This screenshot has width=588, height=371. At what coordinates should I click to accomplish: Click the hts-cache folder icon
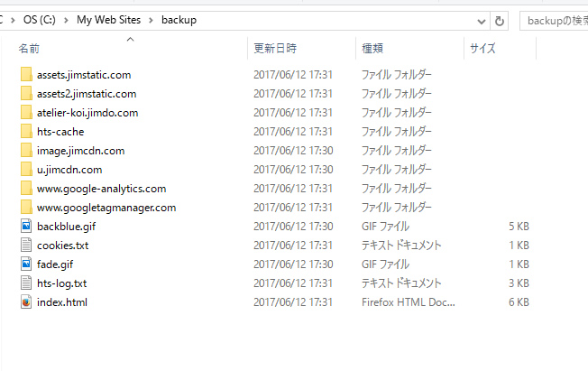pyautogui.click(x=26, y=132)
